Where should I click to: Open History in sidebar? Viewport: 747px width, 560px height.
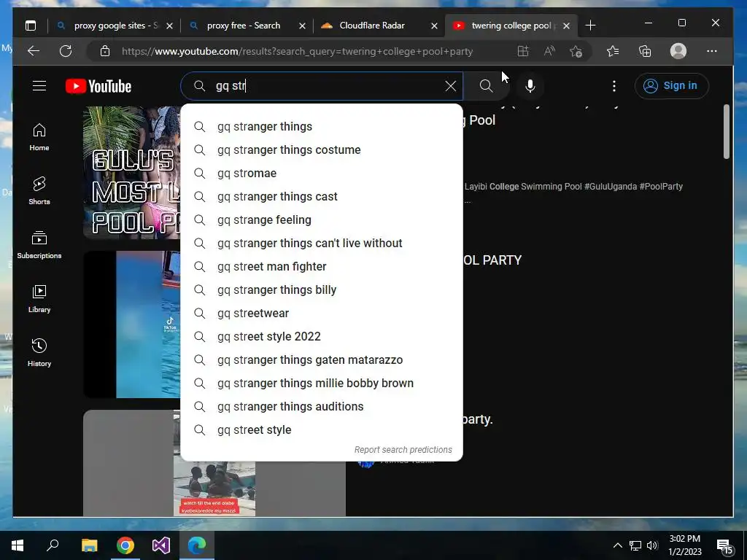click(39, 352)
